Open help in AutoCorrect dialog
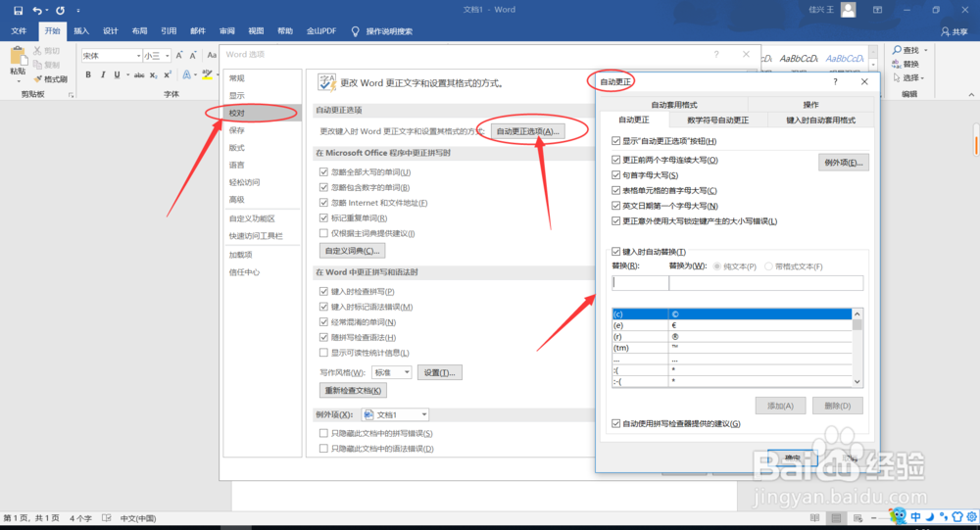This screenshot has width=980, height=530. tap(836, 82)
